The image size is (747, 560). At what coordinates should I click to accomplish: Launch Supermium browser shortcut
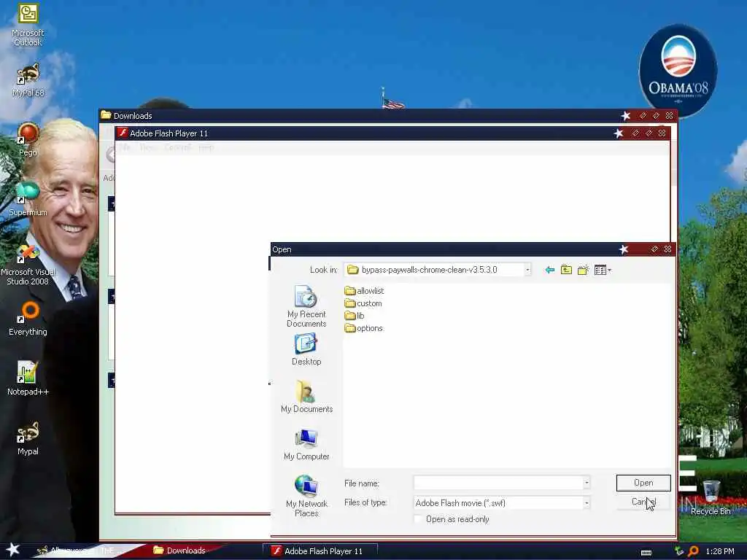28,199
